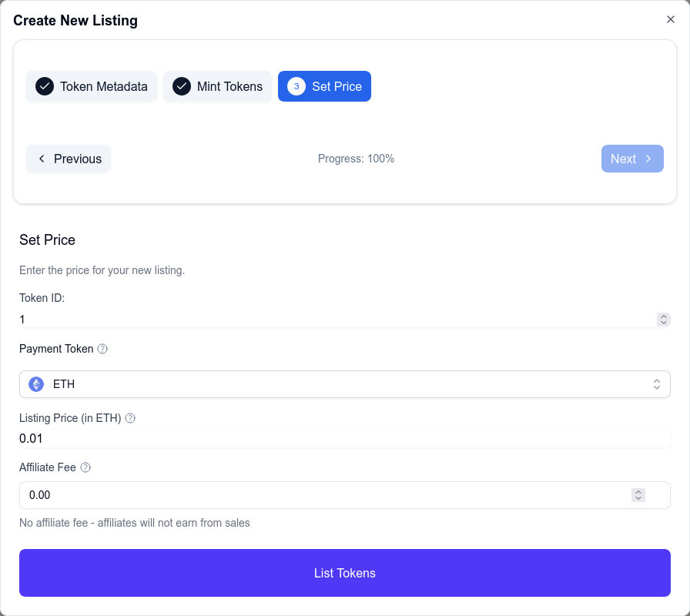
Task: Click the right chevron inside the Next button
Action: pyautogui.click(x=647, y=159)
